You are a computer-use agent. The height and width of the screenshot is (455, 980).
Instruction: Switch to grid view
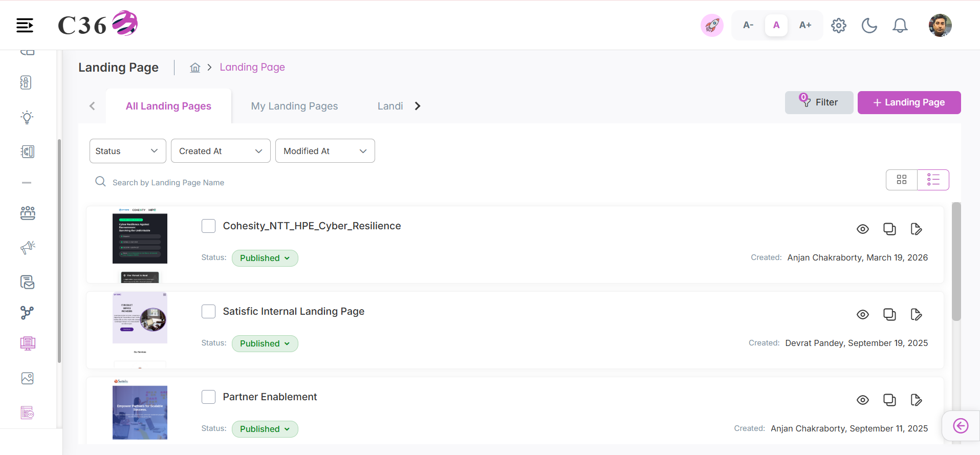(902, 180)
